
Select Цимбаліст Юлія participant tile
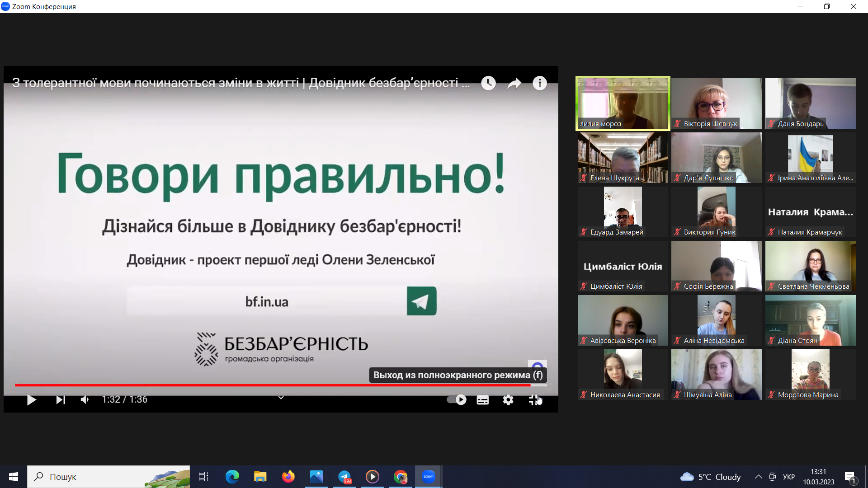point(623,266)
